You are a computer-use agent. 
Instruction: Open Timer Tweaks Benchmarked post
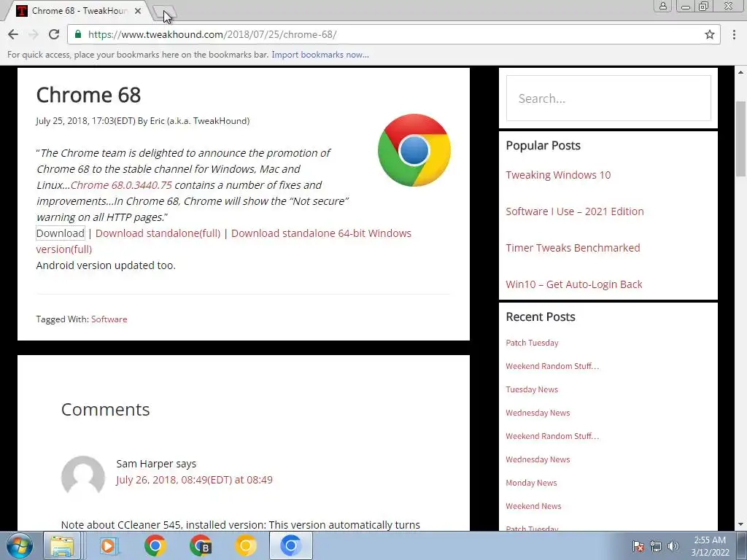click(573, 248)
